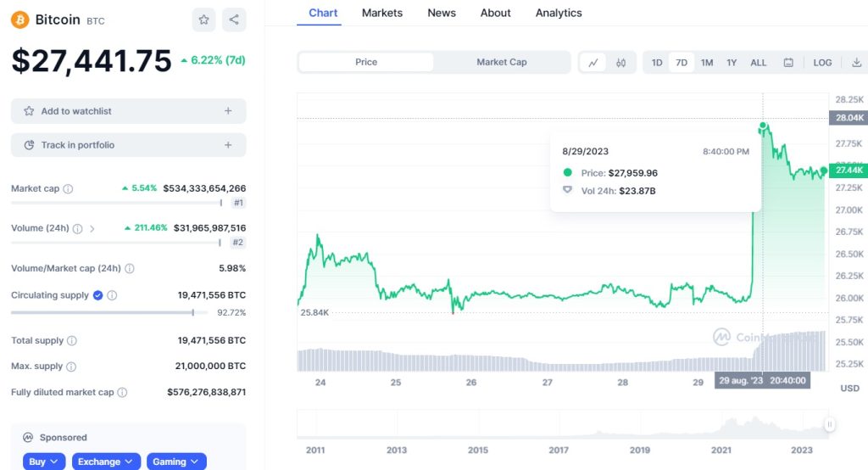
Task: Switch to line chart view icon
Action: [593, 63]
